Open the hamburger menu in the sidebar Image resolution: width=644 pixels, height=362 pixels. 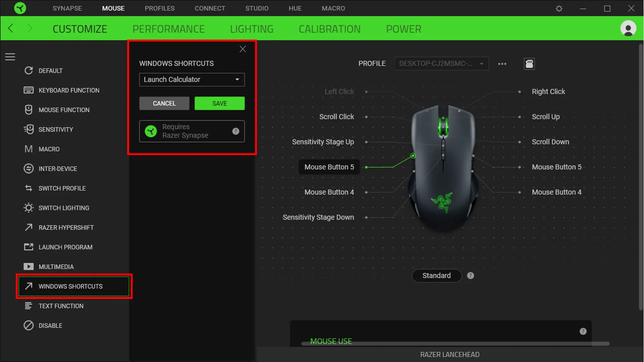click(10, 57)
